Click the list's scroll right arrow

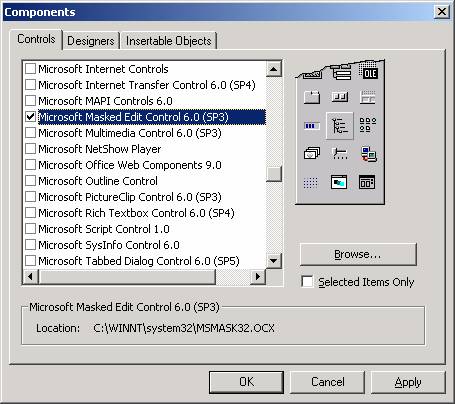pos(258,276)
